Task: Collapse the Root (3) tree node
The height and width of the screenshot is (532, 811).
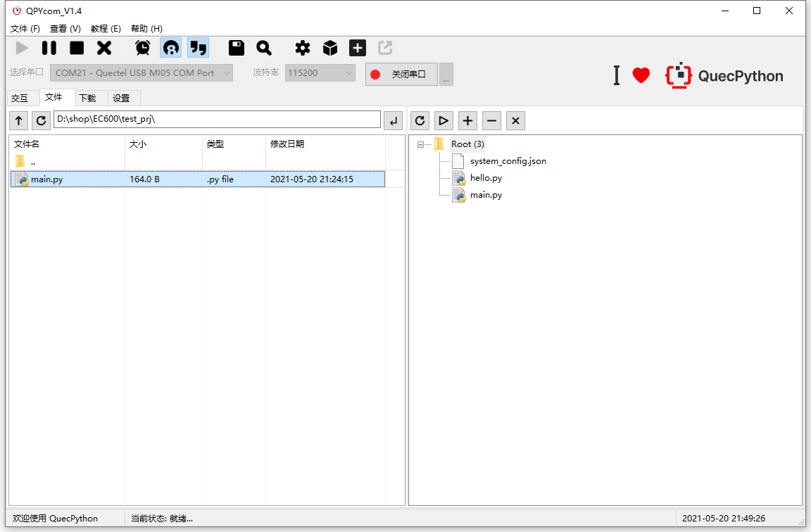Action: (x=420, y=144)
